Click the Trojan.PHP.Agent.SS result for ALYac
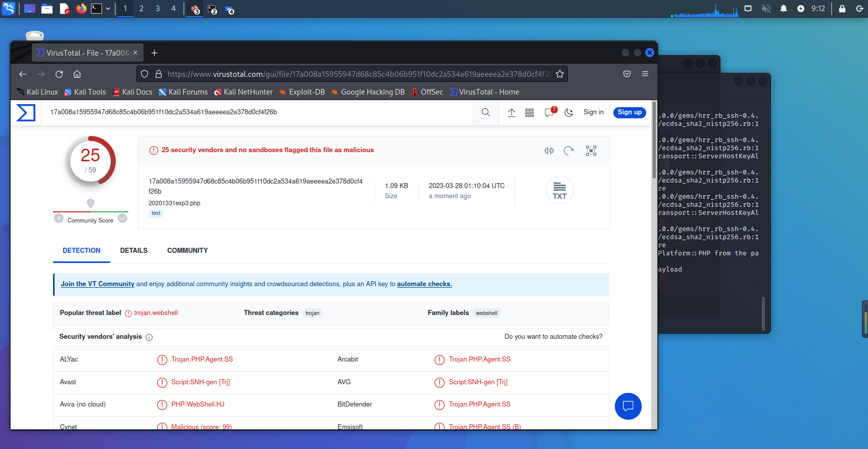The height and width of the screenshot is (449, 868). click(x=202, y=360)
